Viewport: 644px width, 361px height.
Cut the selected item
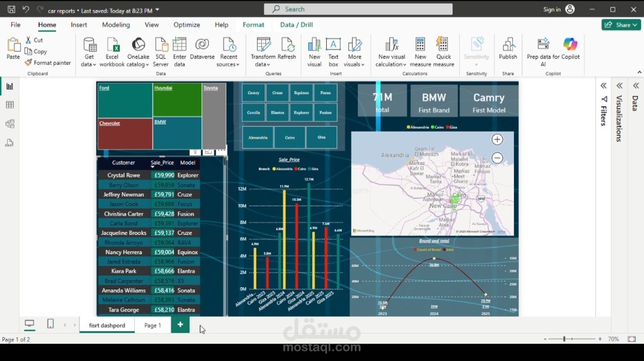pyautogui.click(x=34, y=40)
